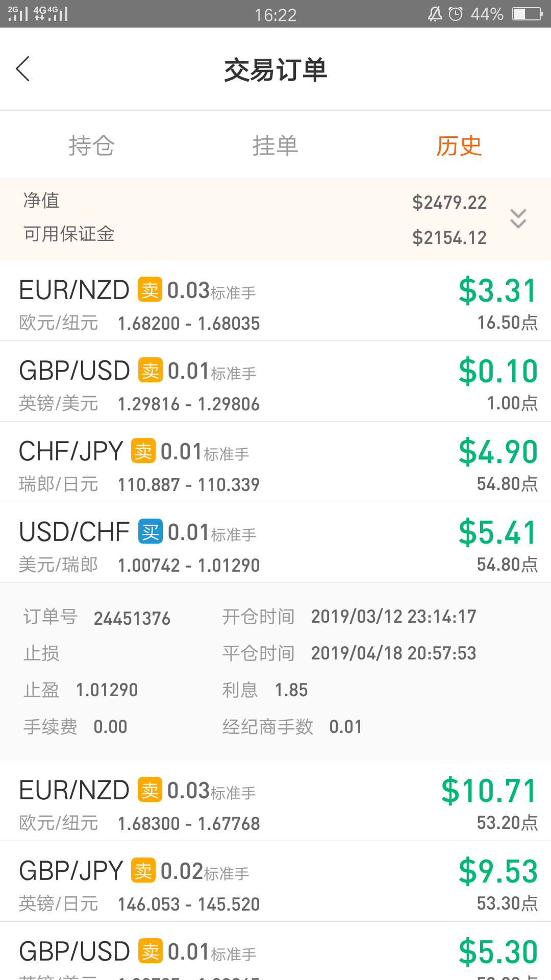Expand the CHF/JPY order details

[x=275, y=462]
